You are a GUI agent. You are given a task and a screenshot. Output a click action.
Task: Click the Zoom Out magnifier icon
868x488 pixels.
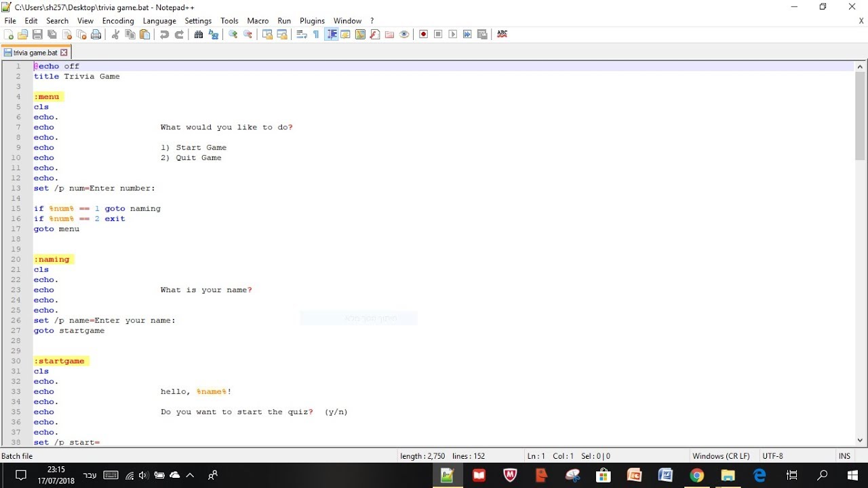point(248,35)
